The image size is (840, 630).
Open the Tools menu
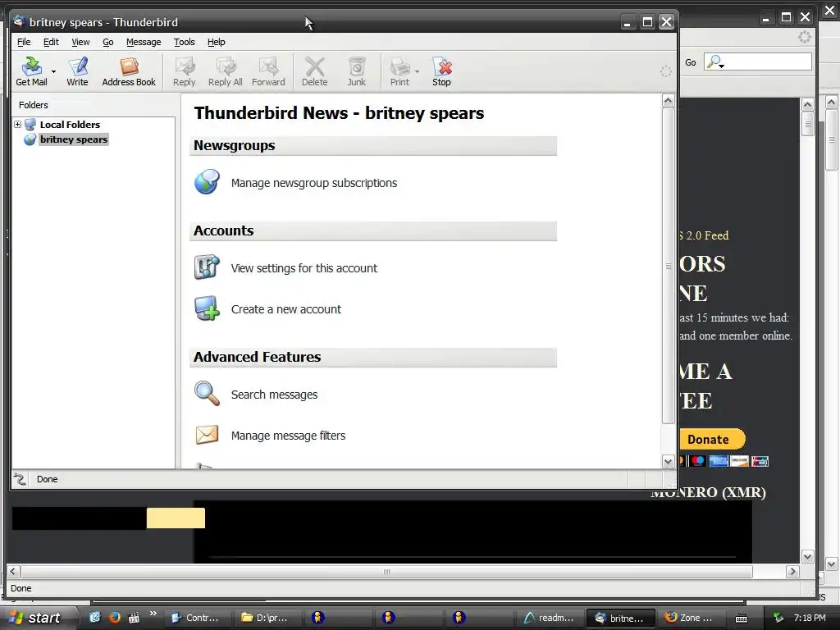click(185, 42)
